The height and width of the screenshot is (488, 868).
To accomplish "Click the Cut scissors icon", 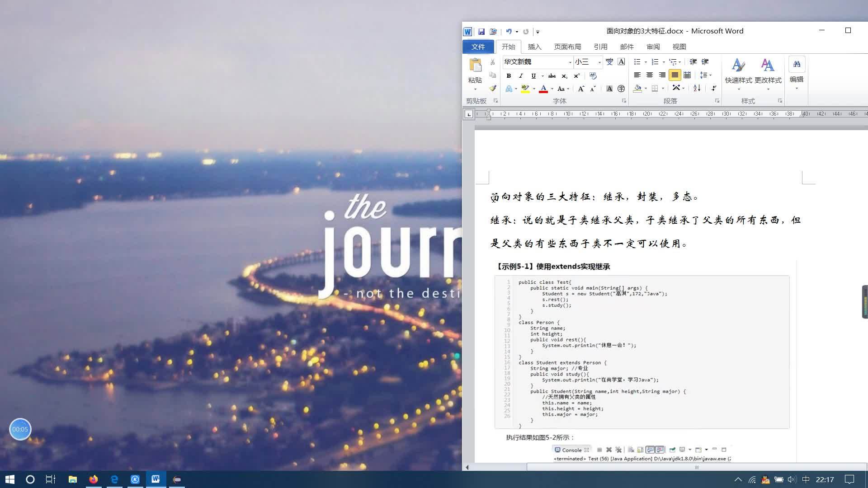I will (x=493, y=62).
